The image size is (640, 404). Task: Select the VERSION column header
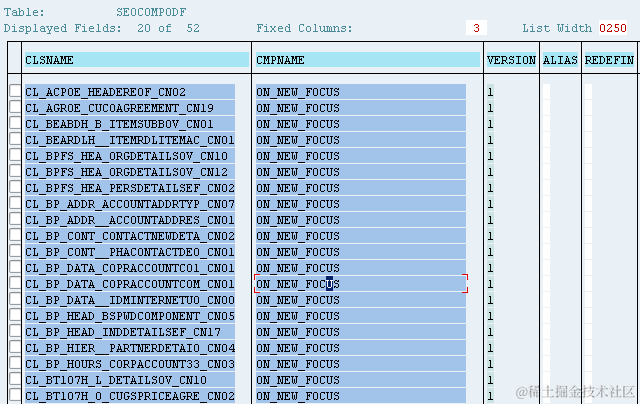(x=511, y=60)
